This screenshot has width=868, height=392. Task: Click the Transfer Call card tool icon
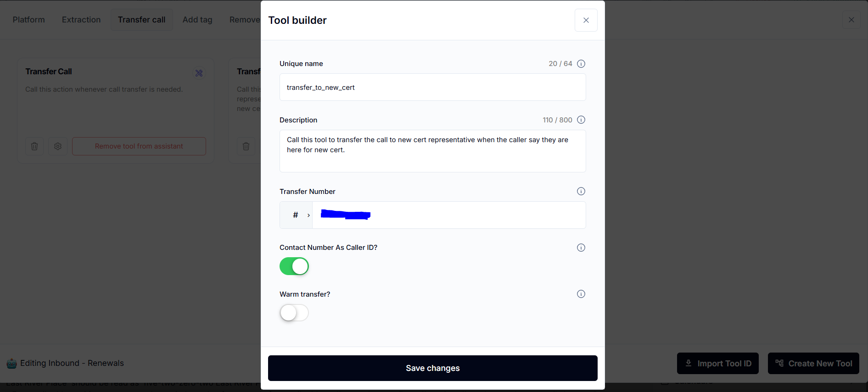click(199, 73)
